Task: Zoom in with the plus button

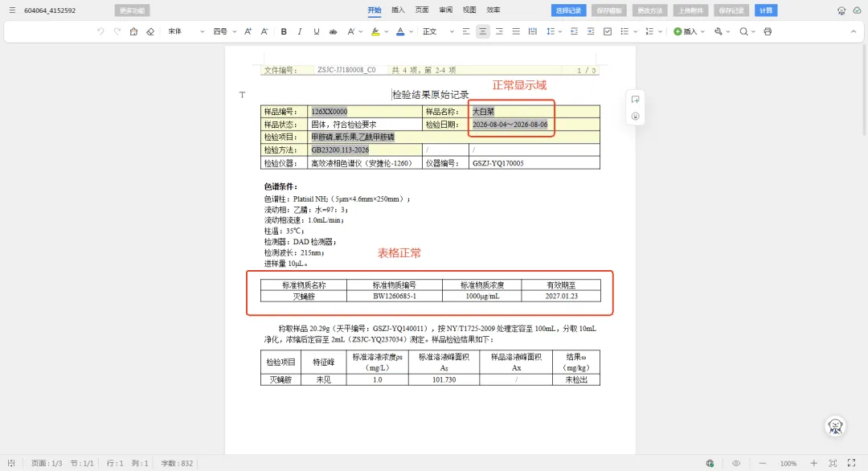Action: [813, 463]
